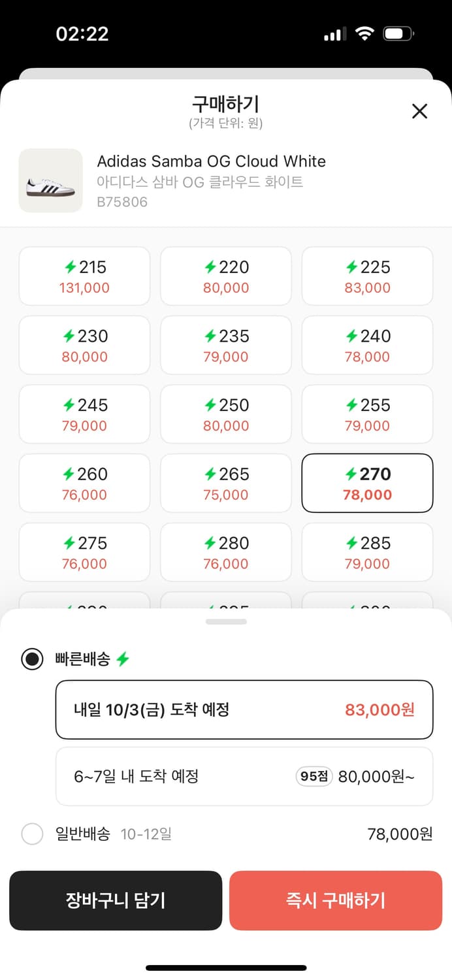Viewport: 452px width, 980px height.
Task: Close the purchase sheet with X
Action: coord(419,111)
